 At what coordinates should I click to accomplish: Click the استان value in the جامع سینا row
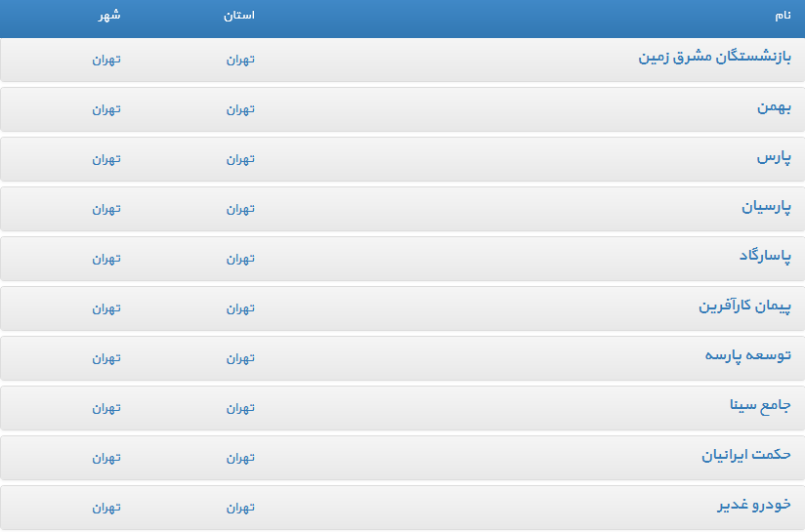click(x=240, y=408)
